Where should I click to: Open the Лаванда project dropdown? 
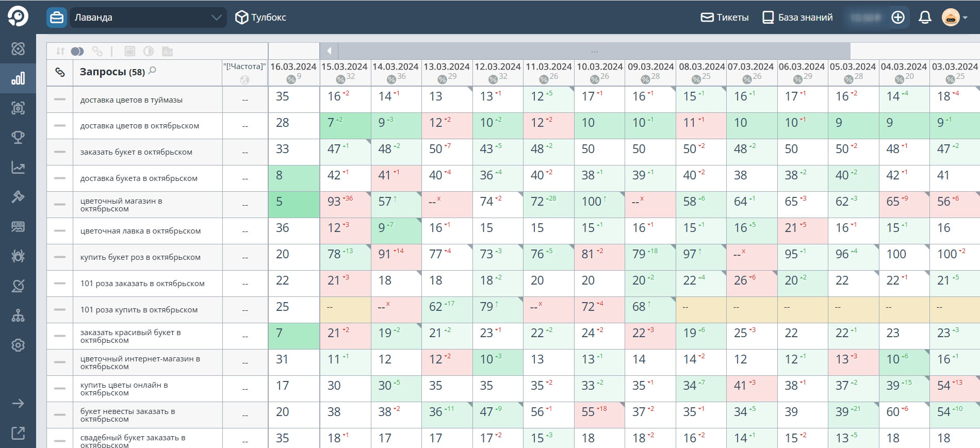[148, 18]
